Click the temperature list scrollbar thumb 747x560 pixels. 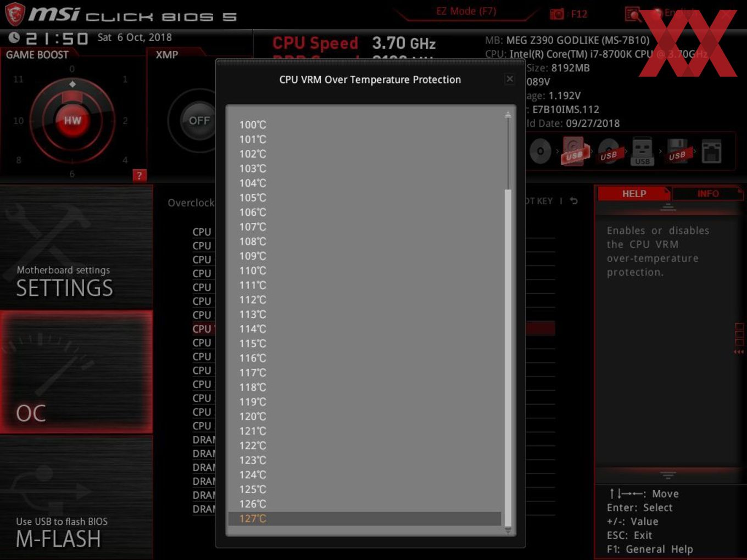[x=508, y=357]
